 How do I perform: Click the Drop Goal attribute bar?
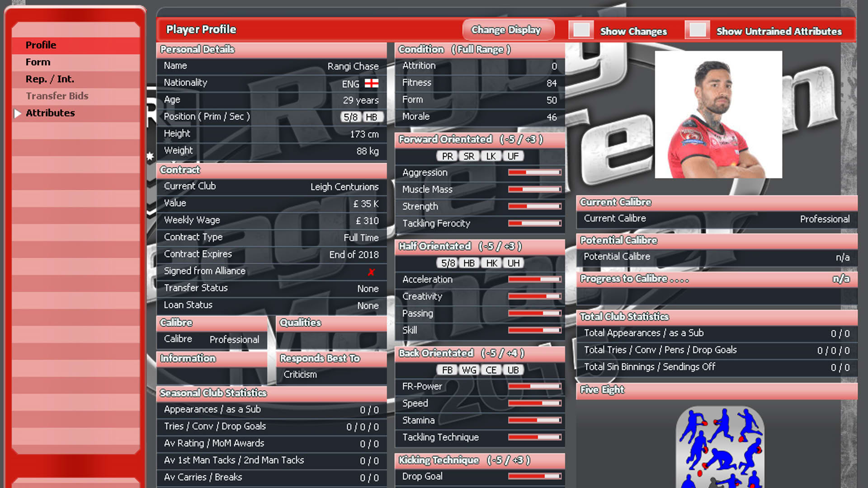point(534,476)
